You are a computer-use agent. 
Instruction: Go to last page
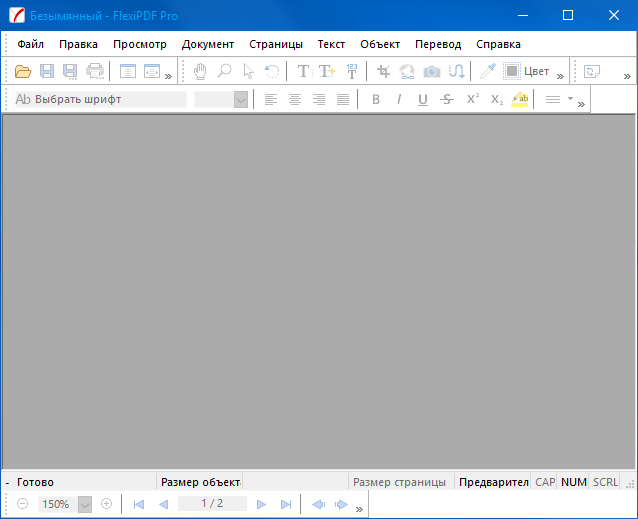[286, 504]
